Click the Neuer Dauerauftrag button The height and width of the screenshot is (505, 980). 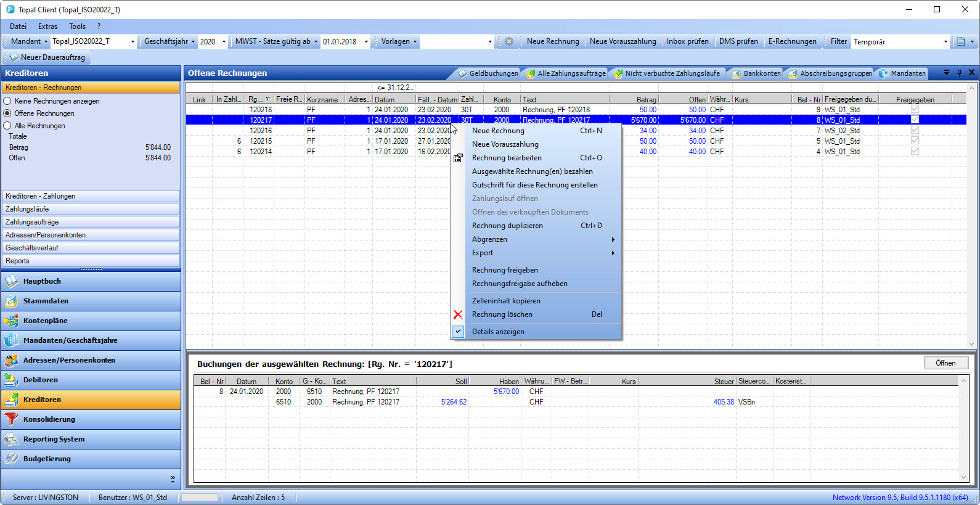[48, 57]
